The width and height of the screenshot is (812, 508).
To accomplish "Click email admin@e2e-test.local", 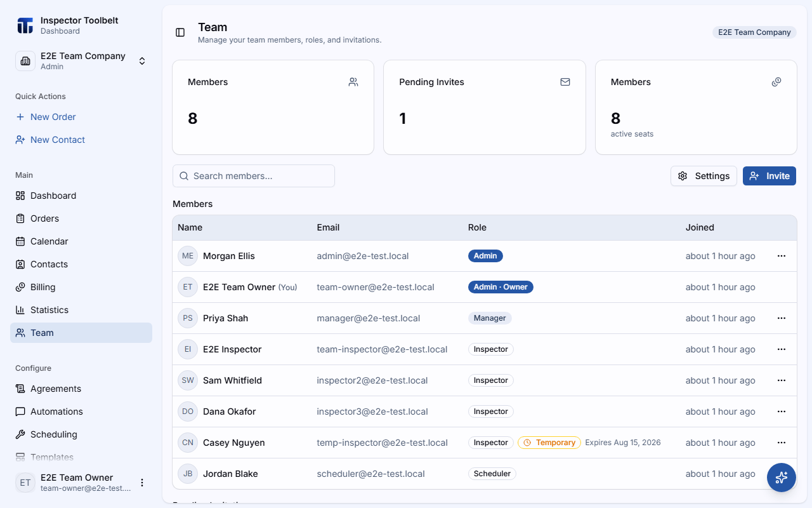I will 363,256.
